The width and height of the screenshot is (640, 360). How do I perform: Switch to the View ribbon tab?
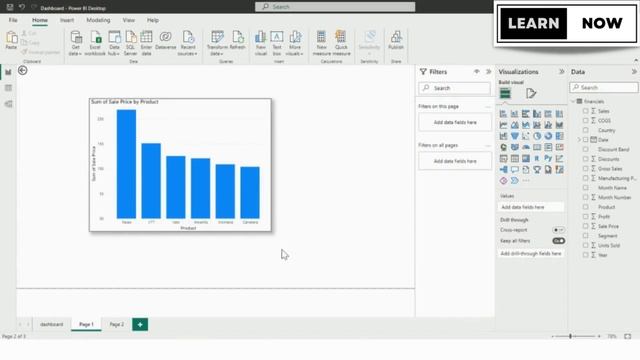pos(129,20)
